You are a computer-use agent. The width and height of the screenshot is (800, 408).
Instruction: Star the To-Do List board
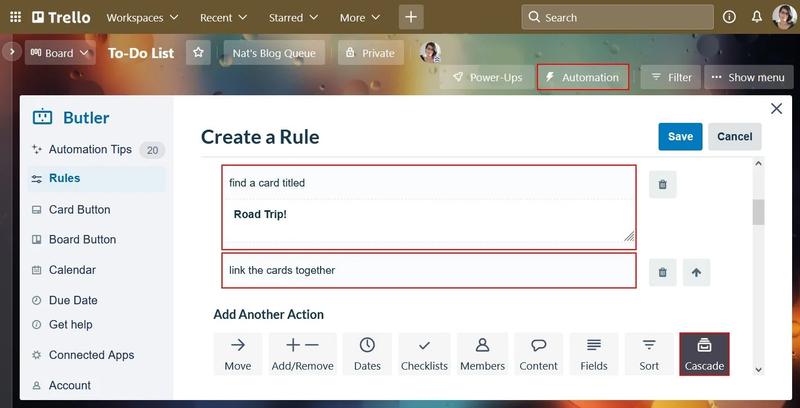(198, 53)
